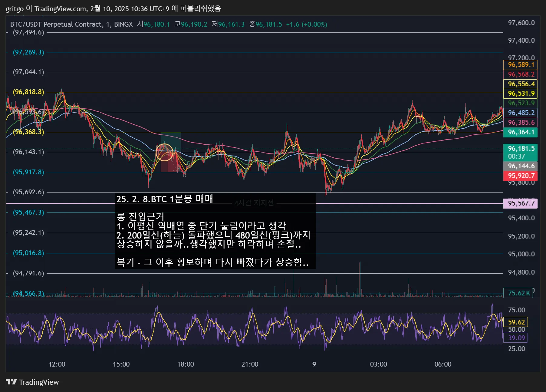Click the 95,000.0 price axis value
This screenshot has height=392, width=546.
click(x=521, y=254)
